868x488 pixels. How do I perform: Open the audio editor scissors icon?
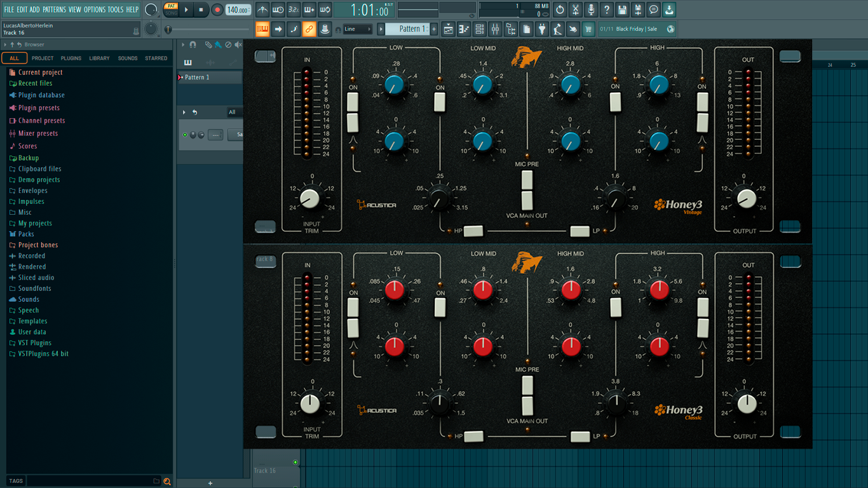(x=576, y=10)
